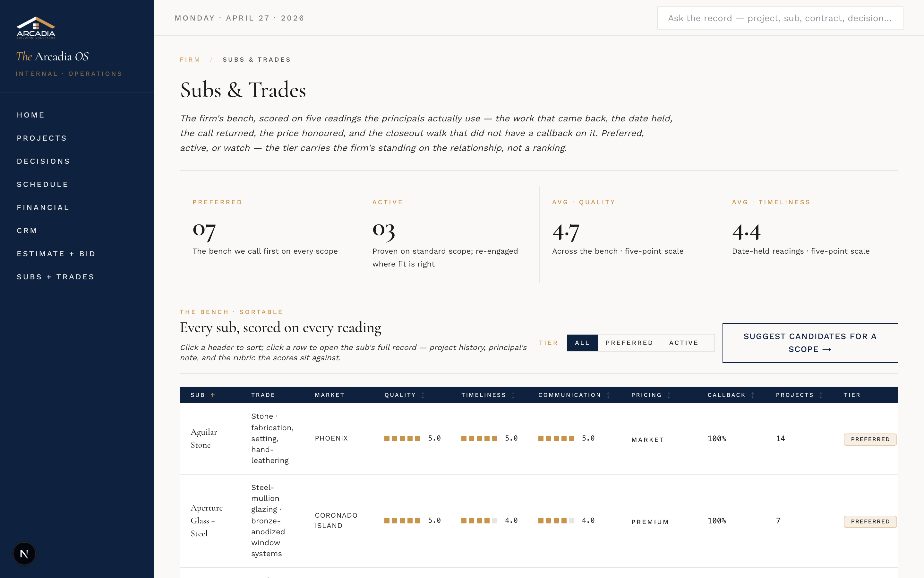Click Aguilar Stone PREFERRED tier badge
The image size is (924, 578).
870,439
